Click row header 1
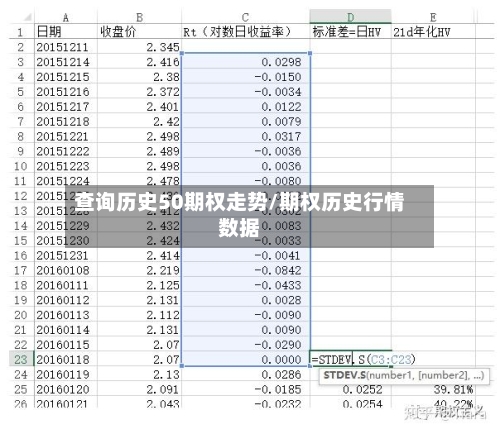This screenshot has height=434, width=500. pos(21,32)
